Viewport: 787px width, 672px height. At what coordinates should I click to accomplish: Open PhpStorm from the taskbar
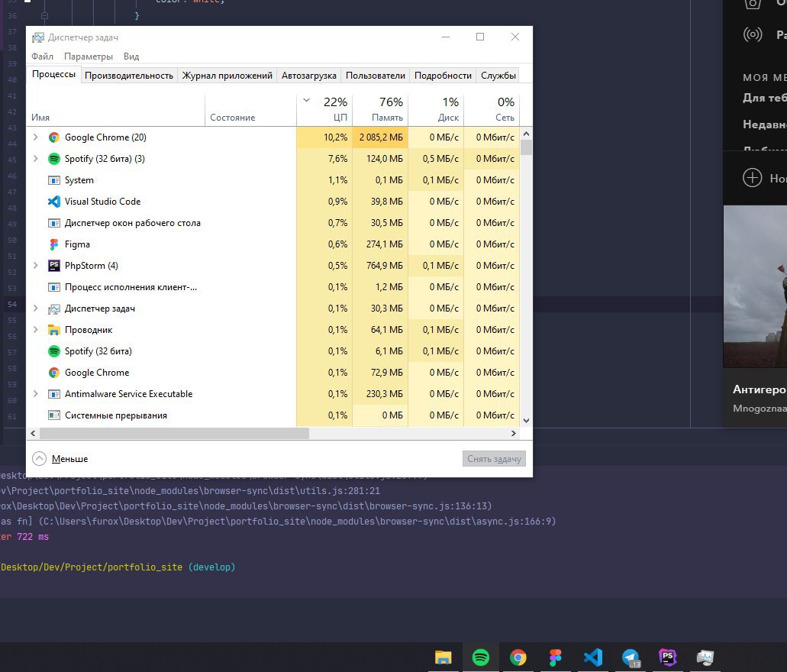668,657
